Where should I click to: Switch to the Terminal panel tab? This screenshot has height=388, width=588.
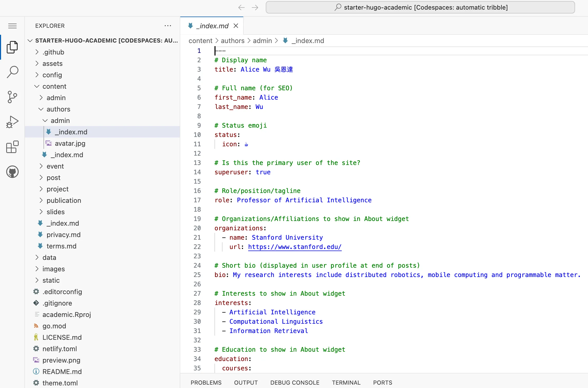click(x=346, y=383)
